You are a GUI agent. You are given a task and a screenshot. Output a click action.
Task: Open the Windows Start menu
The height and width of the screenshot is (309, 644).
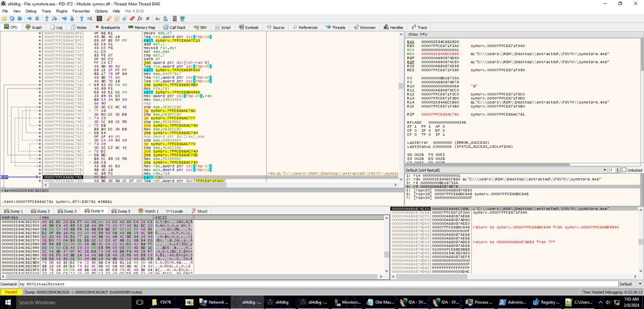click(x=7, y=302)
